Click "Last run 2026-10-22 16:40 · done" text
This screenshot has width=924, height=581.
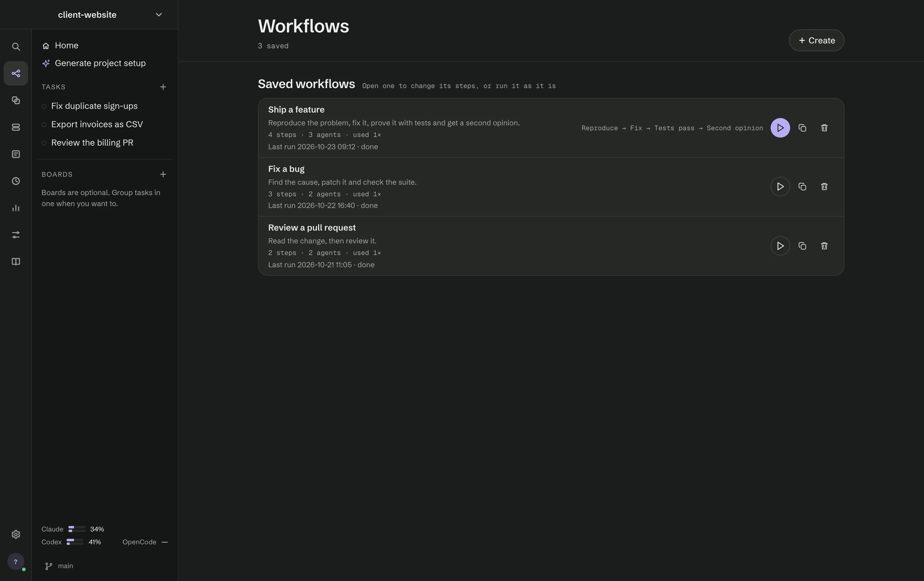(x=323, y=206)
